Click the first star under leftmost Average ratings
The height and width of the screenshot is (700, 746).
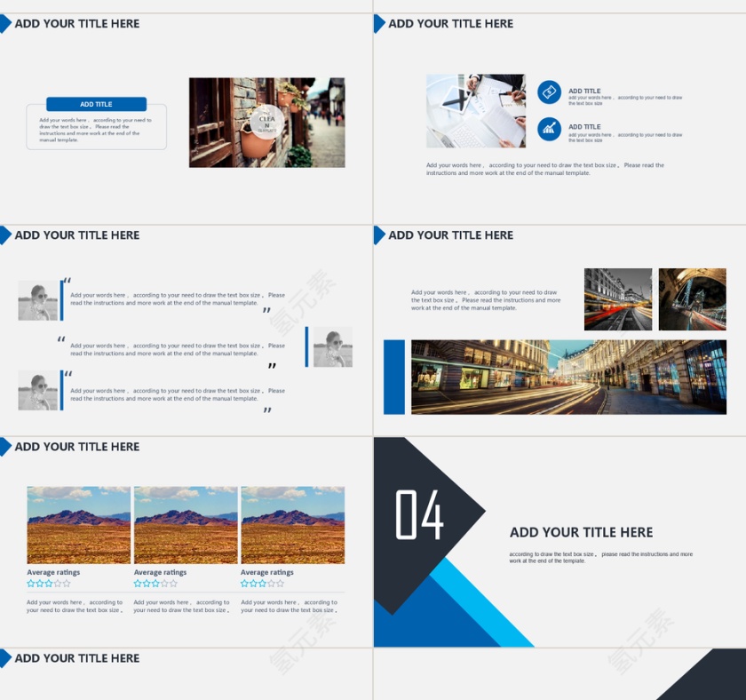pyautogui.click(x=31, y=584)
